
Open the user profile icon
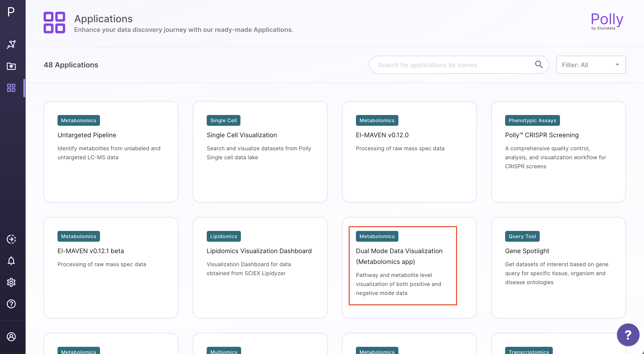tap(11, 336)
